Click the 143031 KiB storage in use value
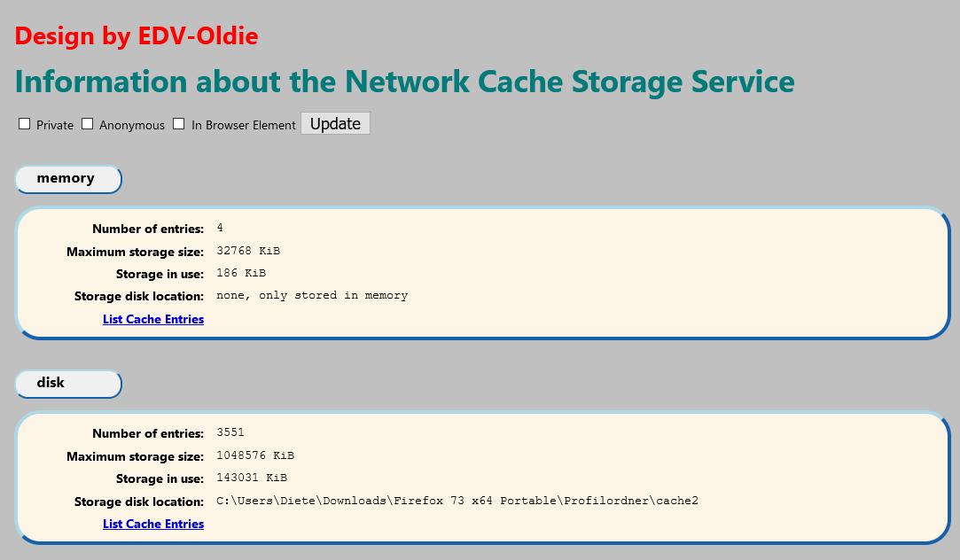The image size is (960, 560). coord(252,478)
